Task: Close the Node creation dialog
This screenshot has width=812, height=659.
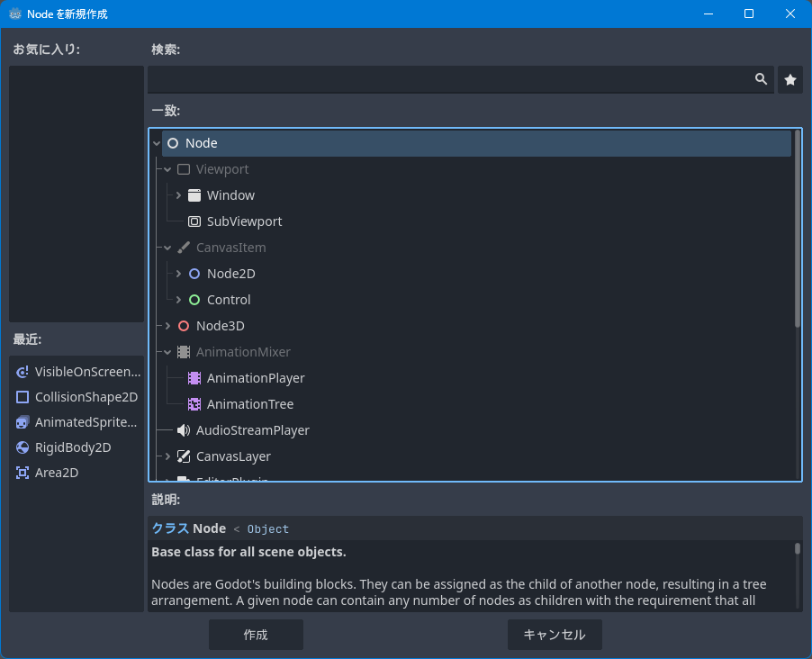Action: coord(790,14)
